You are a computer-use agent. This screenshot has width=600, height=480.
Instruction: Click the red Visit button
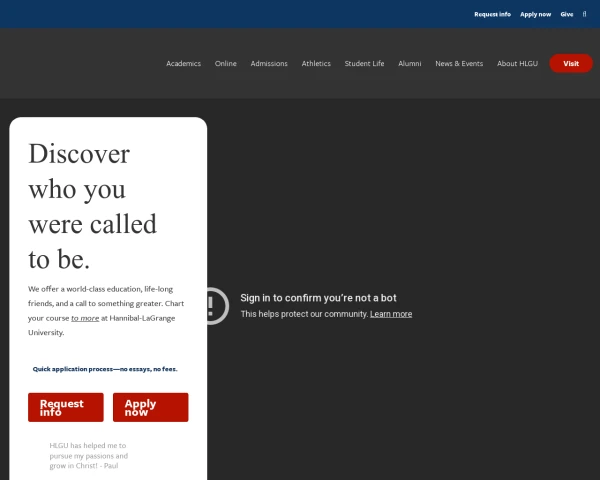click(571, 64)
